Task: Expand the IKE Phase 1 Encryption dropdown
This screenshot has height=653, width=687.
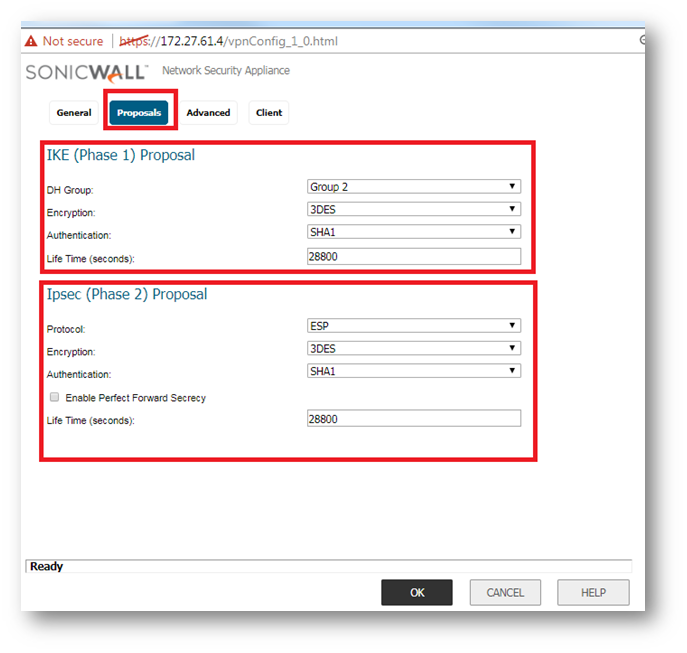Action: (x=413, y=209)
